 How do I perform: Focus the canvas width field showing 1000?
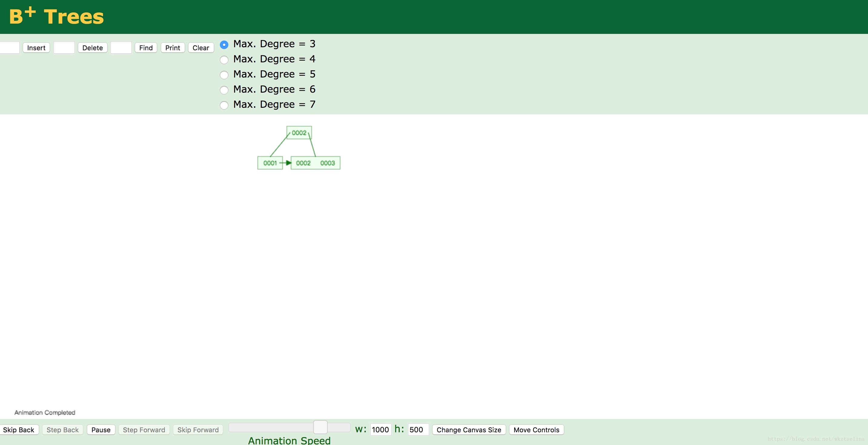click(381, 430)
